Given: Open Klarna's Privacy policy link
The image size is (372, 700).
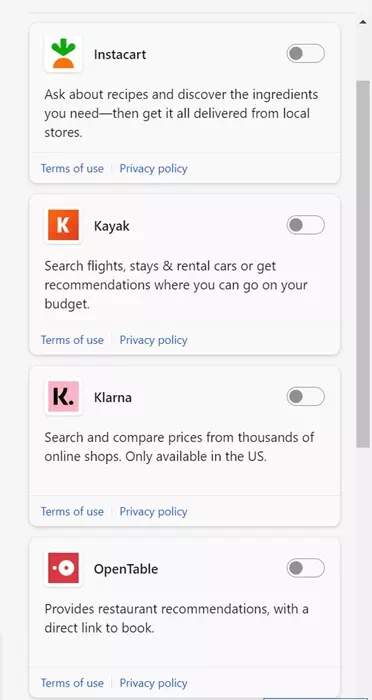Looking at the screenshot, I should coord(153,512).
